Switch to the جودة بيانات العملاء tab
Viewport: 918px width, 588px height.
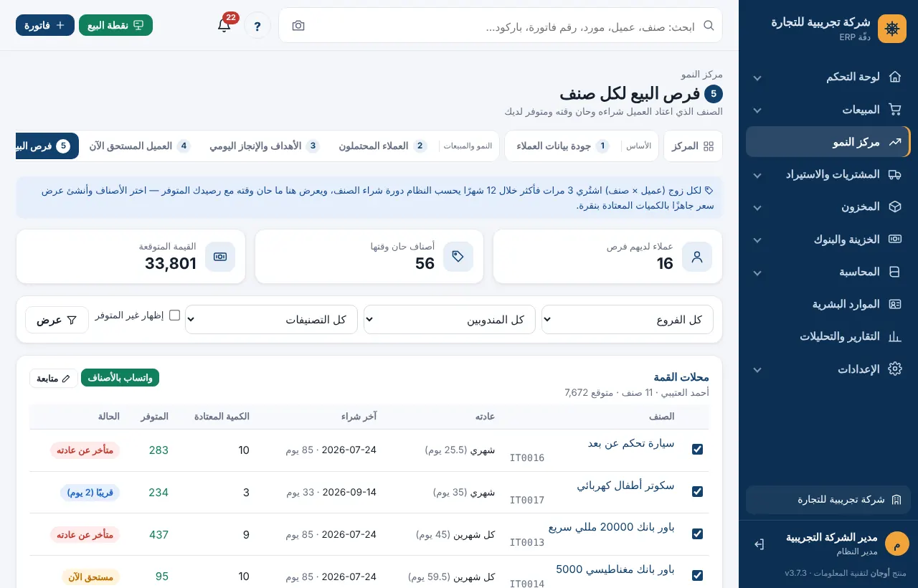[563, 146]
